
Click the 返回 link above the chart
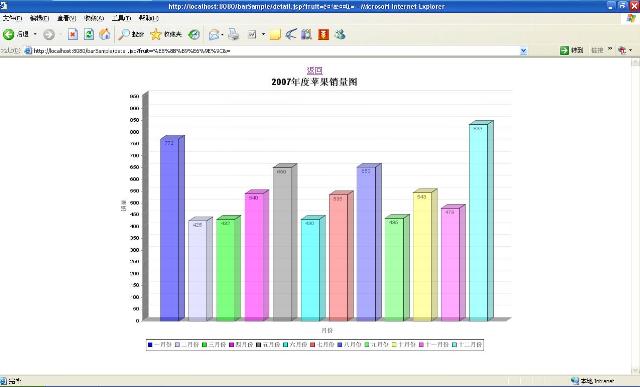pos(314,71)
